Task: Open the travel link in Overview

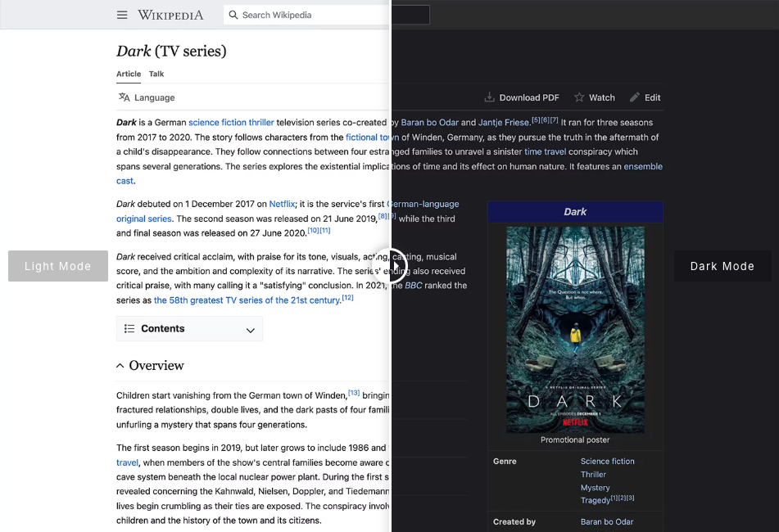Action: click(x=127, y=462)
